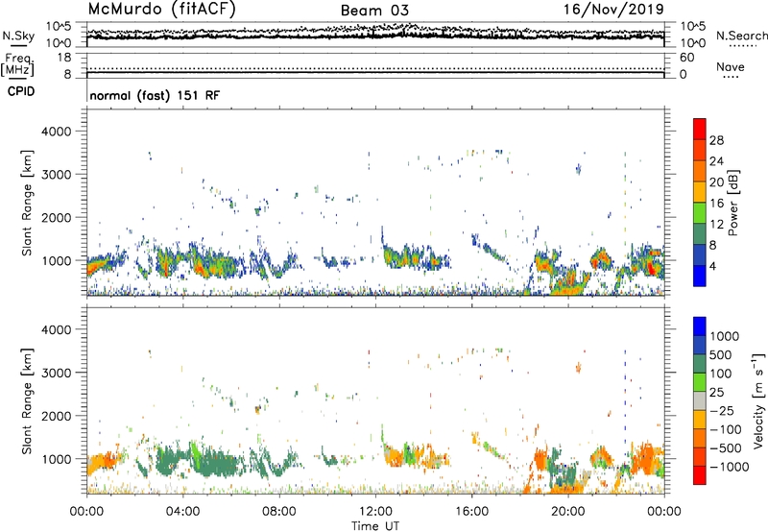Viewport: 768px width, 532px height.
Task: Select the -1000 Velocity color bar label
Action: (730, 467)
